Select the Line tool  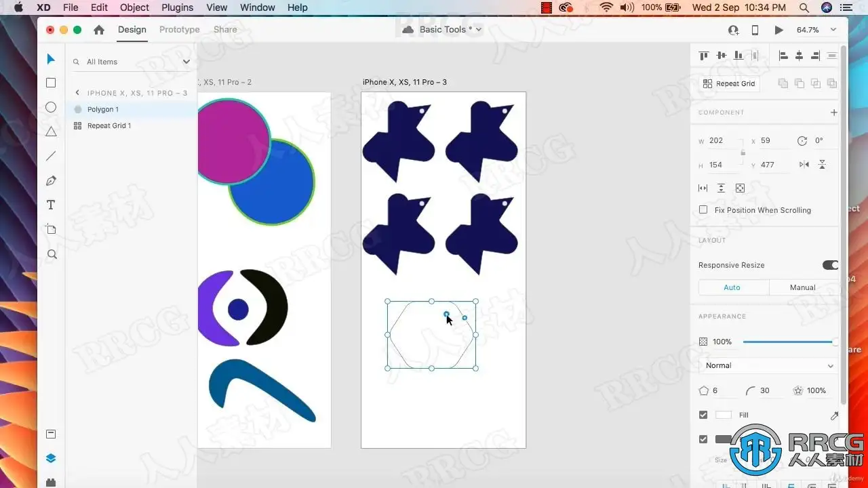pos(51,156)
